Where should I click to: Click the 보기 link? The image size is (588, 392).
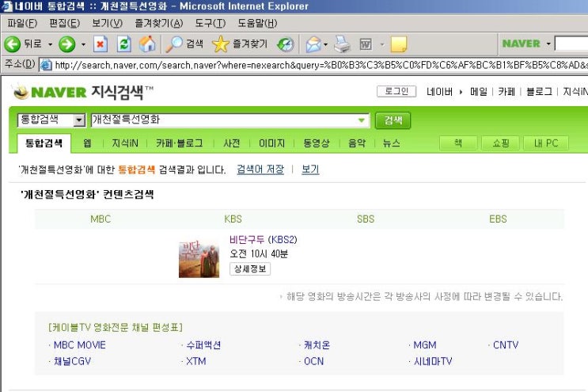click(x=310, y=169)
